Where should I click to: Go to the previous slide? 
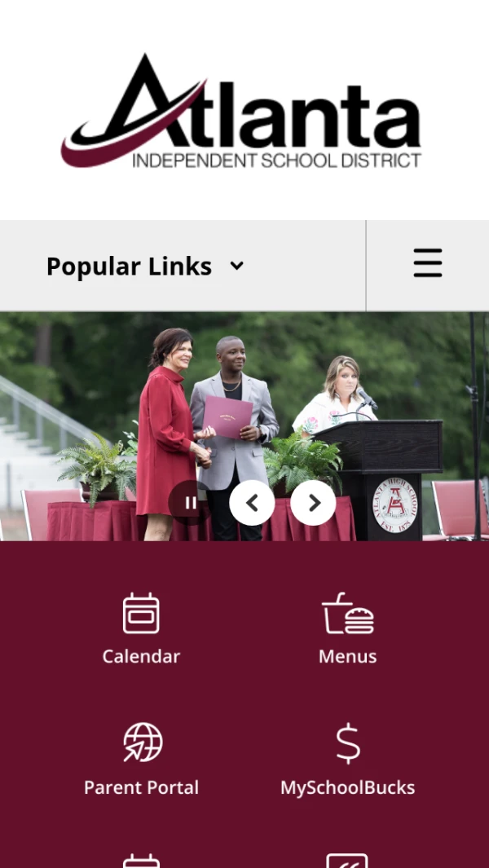pos(252,503)
